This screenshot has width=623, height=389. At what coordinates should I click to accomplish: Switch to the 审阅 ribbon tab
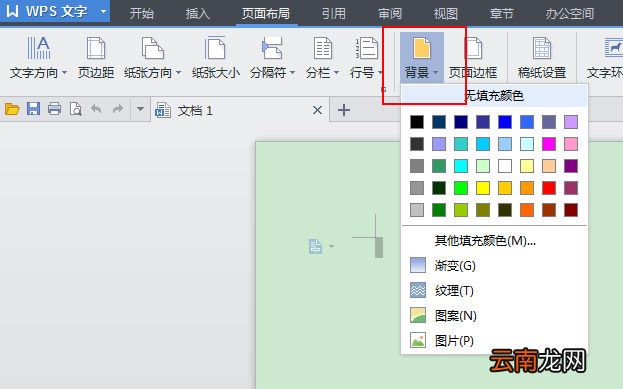390,14
